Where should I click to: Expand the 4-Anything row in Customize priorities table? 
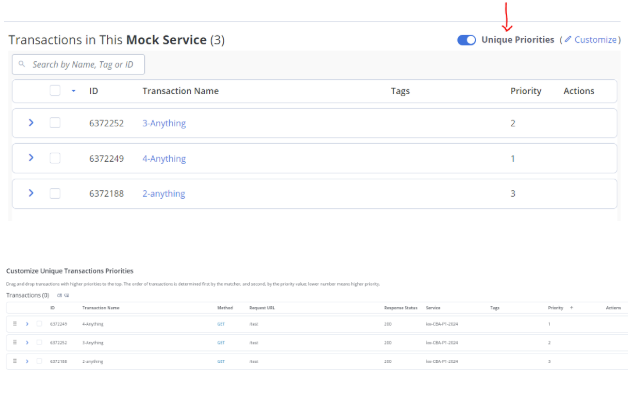[27, 324]
